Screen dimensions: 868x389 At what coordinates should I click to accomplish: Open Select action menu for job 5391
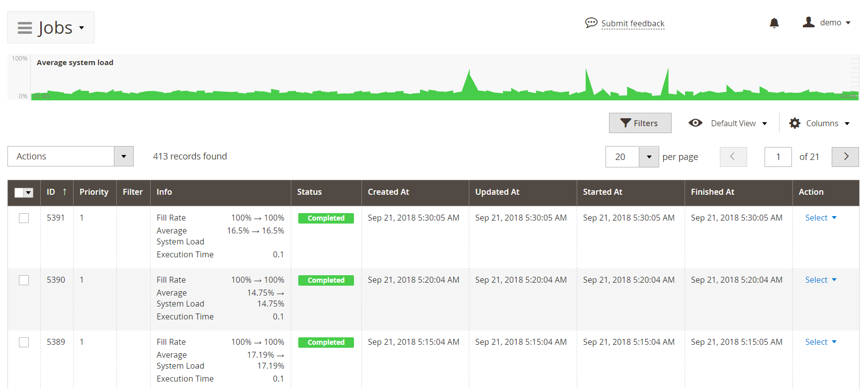coord(820,218)
